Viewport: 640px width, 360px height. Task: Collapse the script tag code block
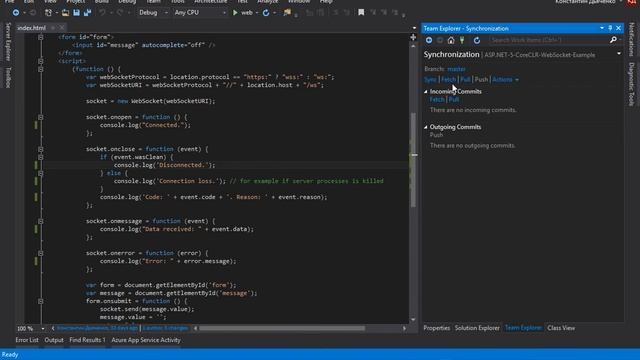(x=41, y=61)
